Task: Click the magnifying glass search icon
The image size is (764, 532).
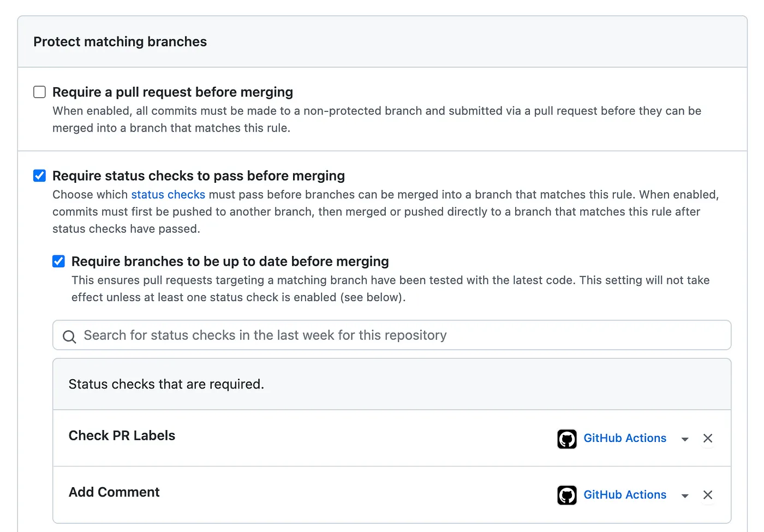Action: coord(69,336)
